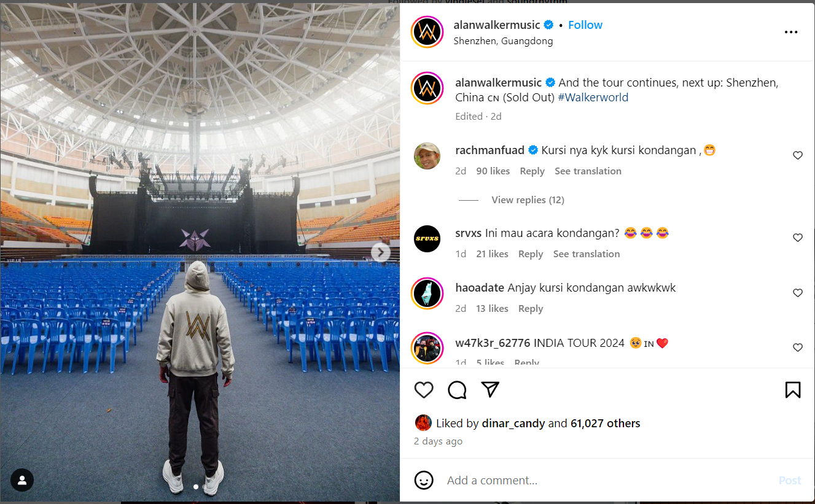
Task: Like the post with the heart icon
Action: (424, 390)
